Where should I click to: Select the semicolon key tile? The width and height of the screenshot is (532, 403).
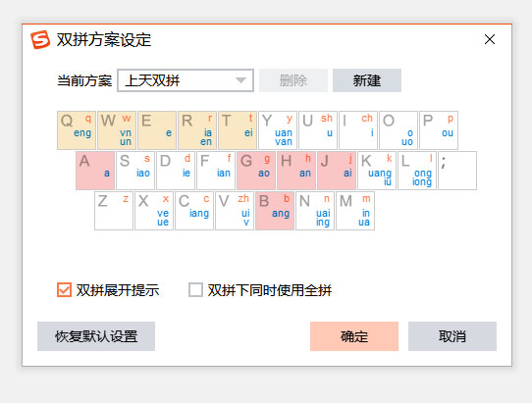click(457, 171)
